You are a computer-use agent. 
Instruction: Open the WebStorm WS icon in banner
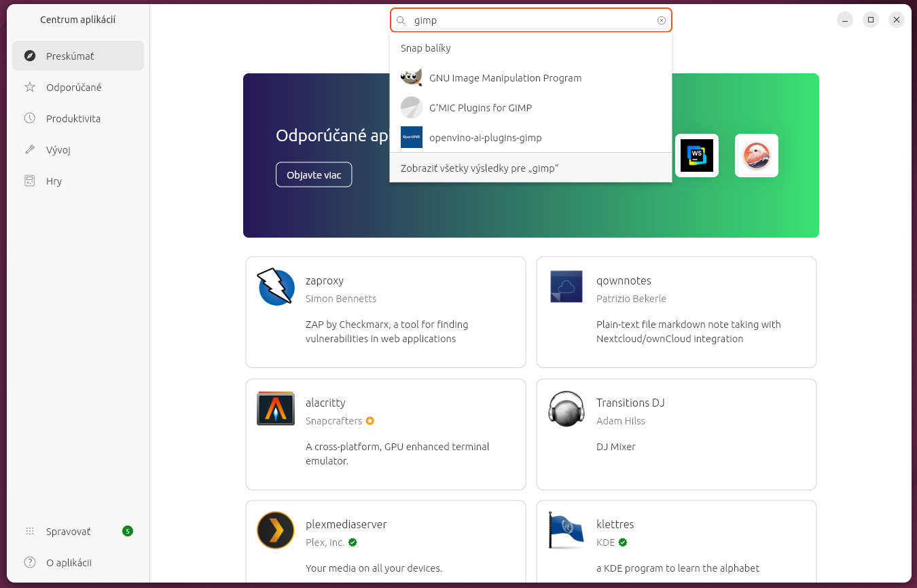pyautogui.click(x=697, y=155)
